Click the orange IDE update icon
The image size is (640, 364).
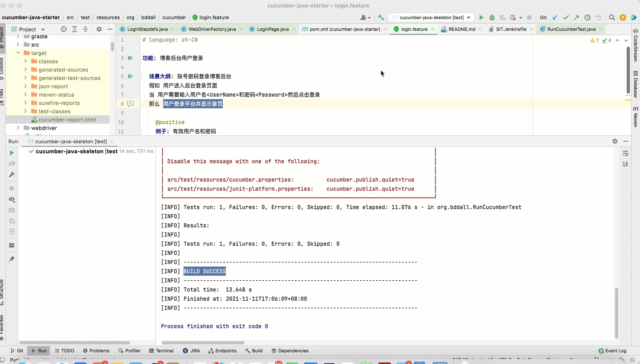(623, 17)
